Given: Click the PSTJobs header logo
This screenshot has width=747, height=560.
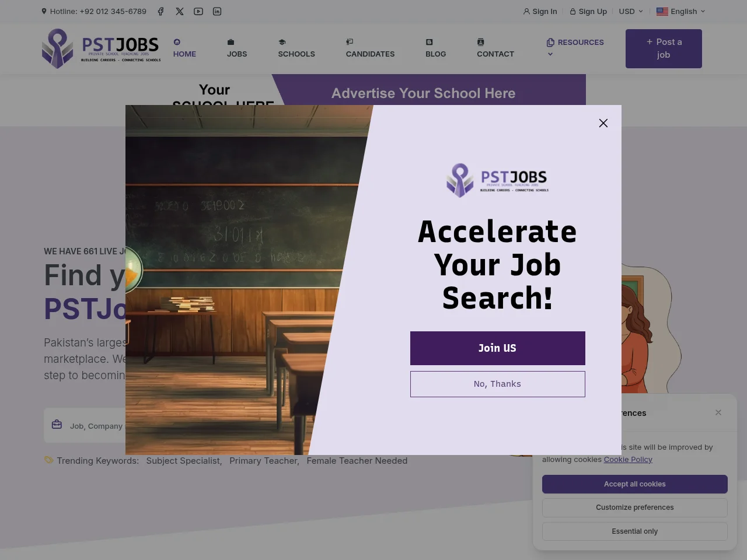Looking at the screenshot, I should pos(102,49).
